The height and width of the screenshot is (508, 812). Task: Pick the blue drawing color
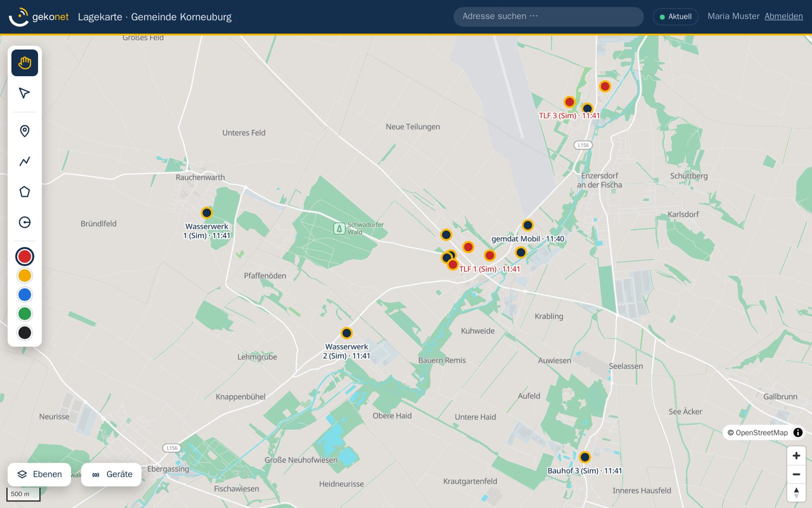(24, 295)
